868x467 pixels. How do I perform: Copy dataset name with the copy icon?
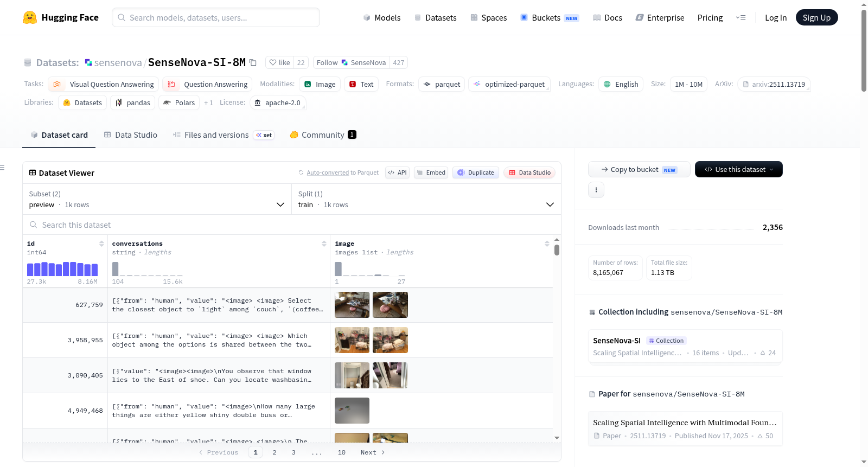click(x=253, y=62)
